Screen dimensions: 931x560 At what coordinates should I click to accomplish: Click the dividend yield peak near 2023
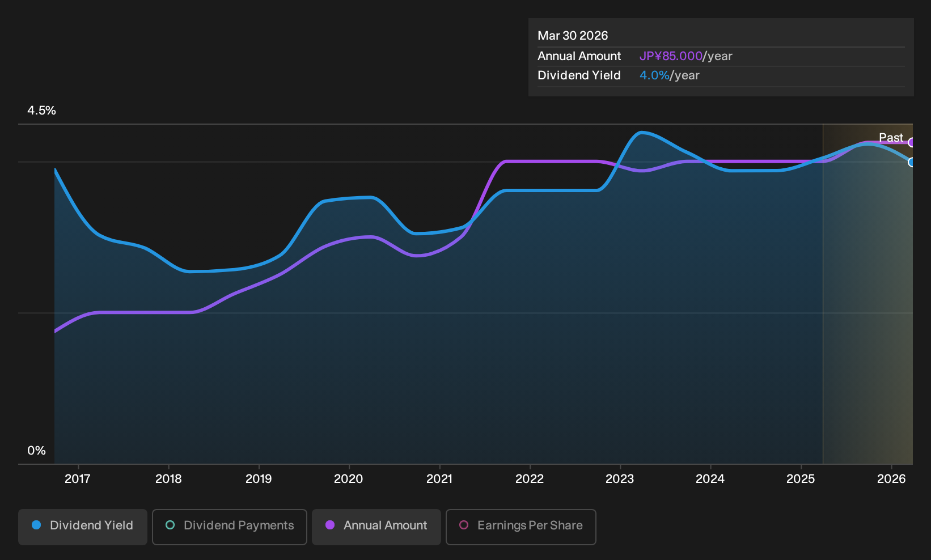[x=641, y=133]
